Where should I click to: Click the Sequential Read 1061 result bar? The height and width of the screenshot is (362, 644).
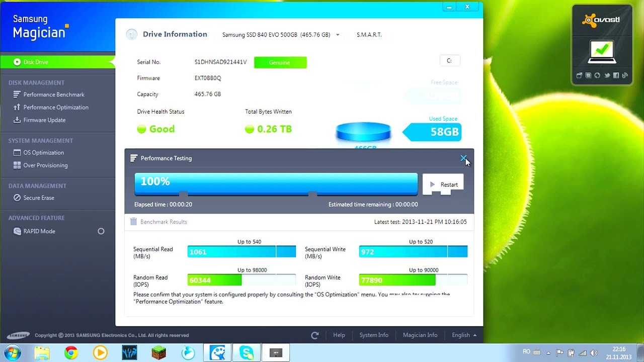click(x=242, y=252)
